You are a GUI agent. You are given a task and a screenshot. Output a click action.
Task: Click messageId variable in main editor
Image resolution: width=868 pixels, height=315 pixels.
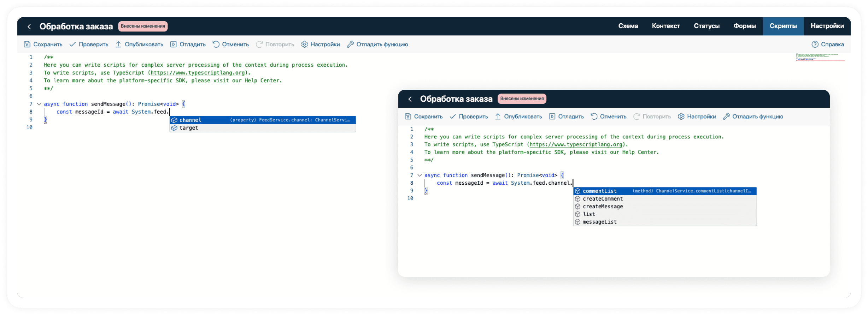click(x=89, y=112)
